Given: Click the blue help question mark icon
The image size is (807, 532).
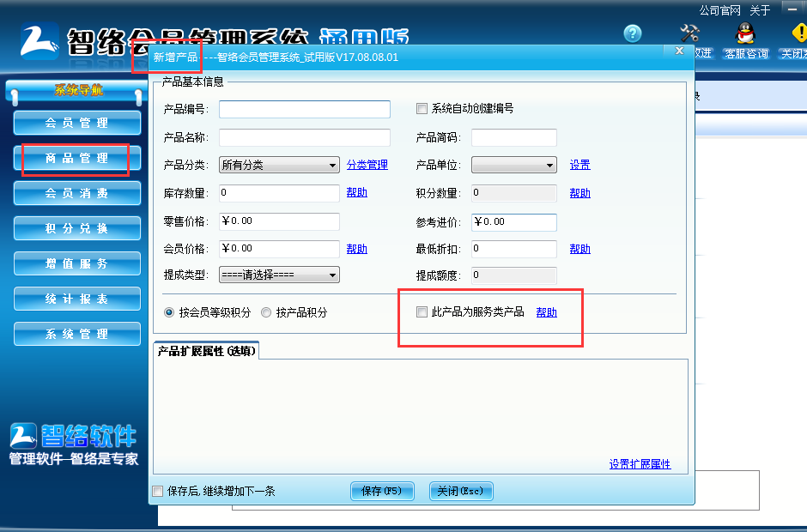Looking at the screenshot, I should point(633,33).
